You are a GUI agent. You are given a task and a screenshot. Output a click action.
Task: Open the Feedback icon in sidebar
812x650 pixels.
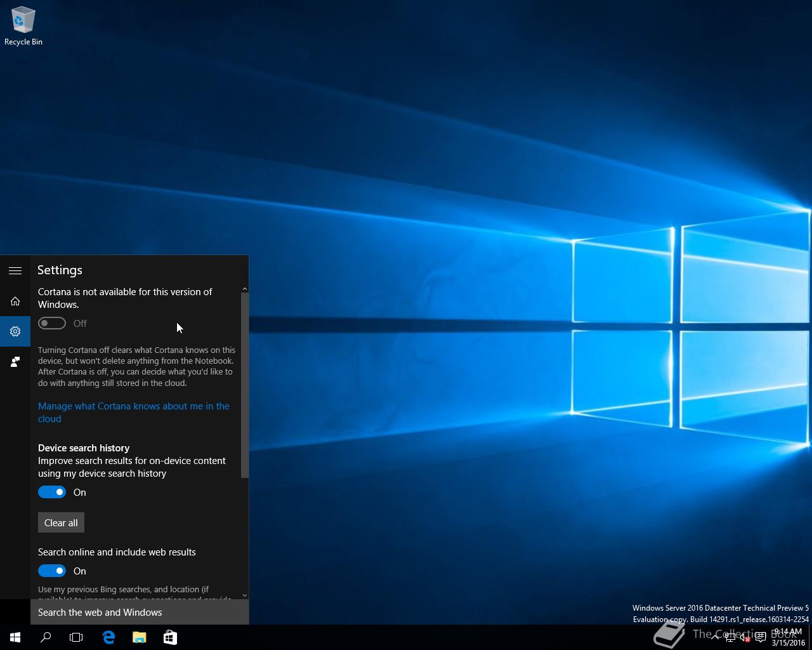point(15,362)
